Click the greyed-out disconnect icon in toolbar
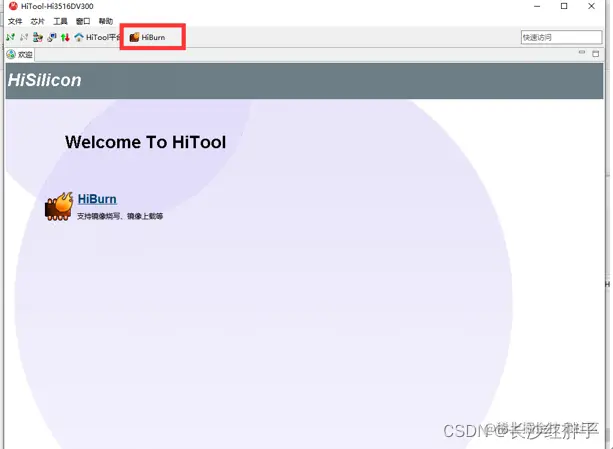 (24, 37)
